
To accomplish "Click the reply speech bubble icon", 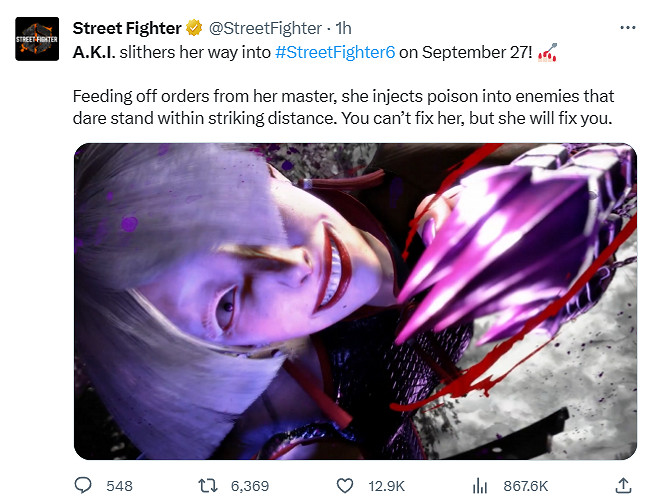I will 84,485.
